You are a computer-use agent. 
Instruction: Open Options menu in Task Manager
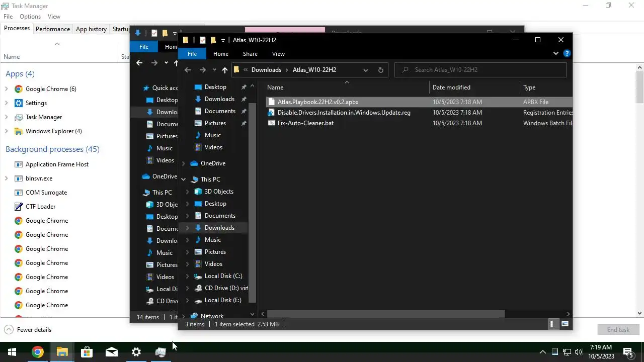pos(30,17)
